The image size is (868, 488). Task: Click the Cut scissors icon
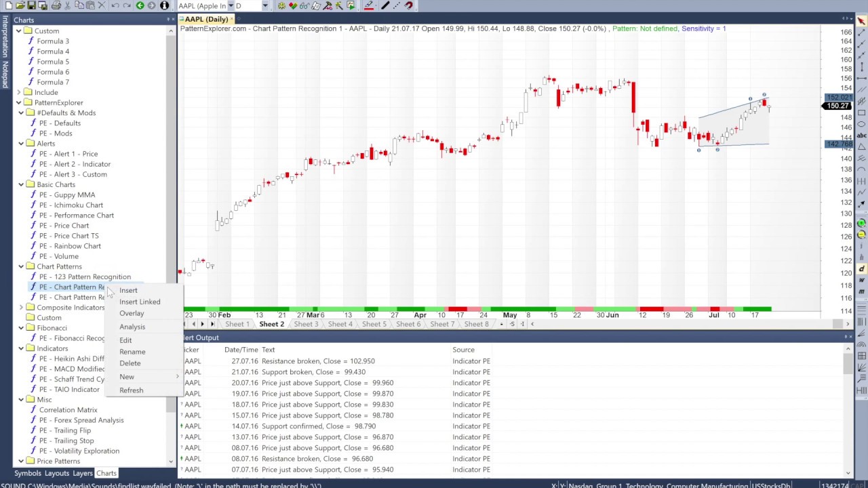click(68, 5)
